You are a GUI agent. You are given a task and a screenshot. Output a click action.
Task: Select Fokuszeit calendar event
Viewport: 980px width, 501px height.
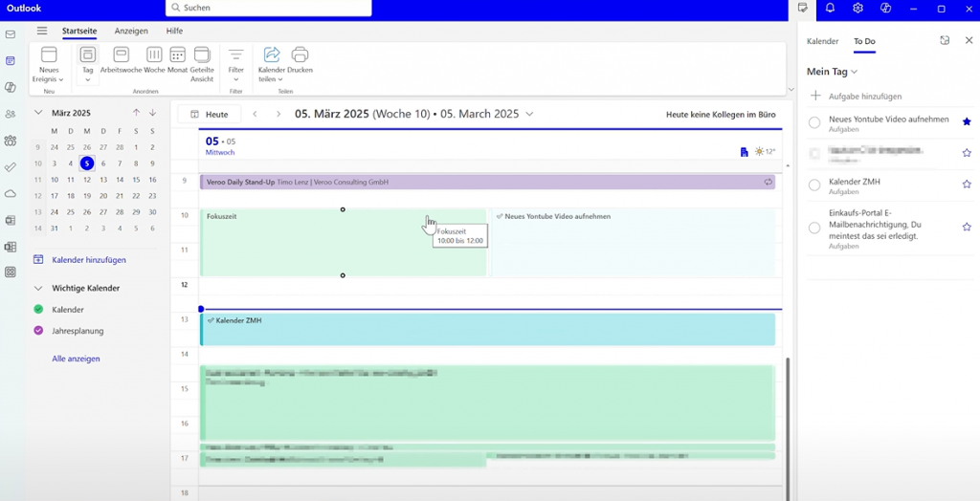click(x=343, y=243)
